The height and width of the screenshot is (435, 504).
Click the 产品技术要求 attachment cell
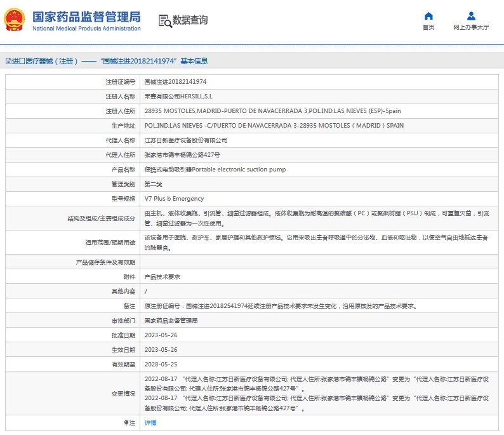click(x=162, y=277)
